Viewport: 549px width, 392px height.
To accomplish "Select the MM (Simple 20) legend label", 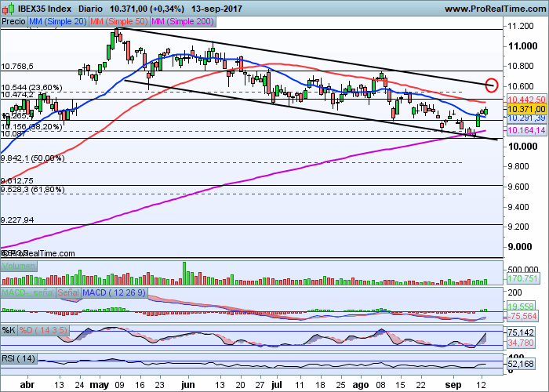I will [x=58, y=22].
